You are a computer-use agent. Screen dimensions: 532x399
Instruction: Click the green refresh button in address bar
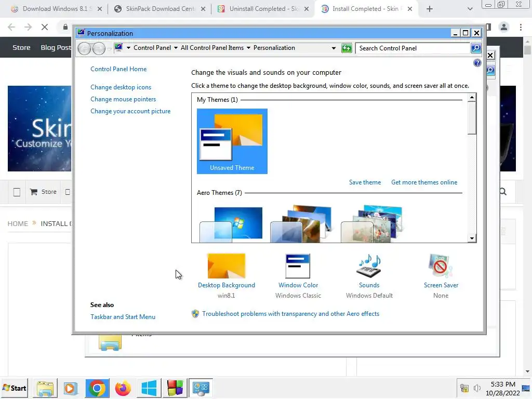coord(347,48)
